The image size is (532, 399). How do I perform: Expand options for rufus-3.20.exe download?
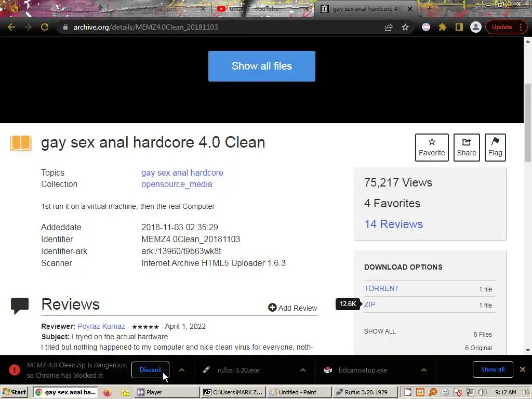click(303, 370)
